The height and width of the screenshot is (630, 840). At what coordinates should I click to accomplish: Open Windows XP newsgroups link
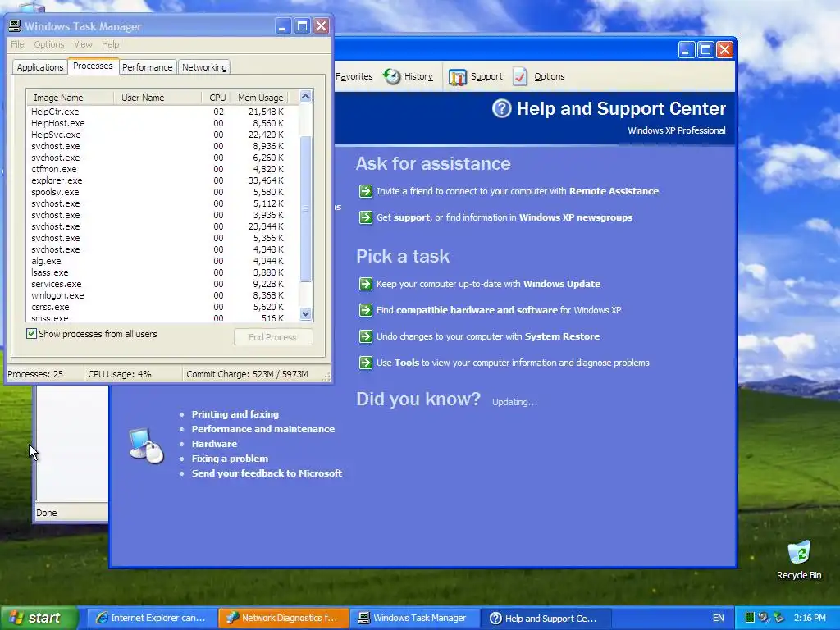click(x=575, y=217)
